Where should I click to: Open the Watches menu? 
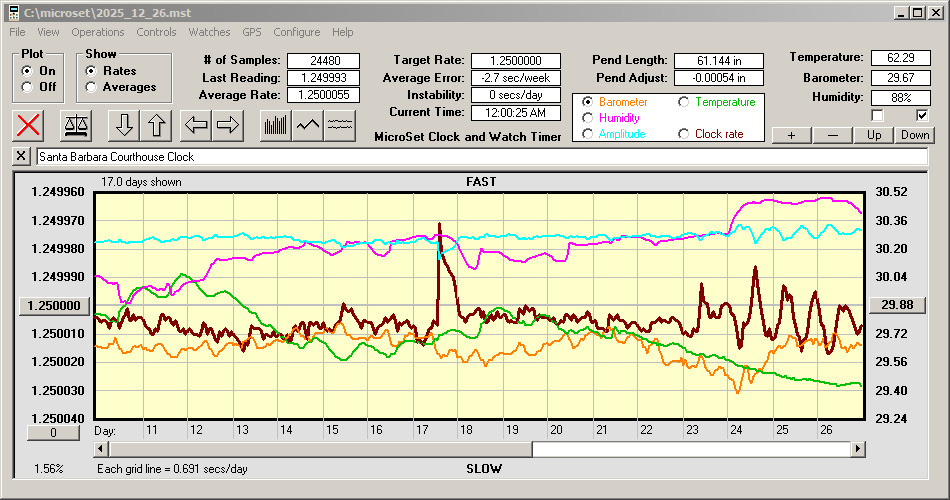tap(209, 32)
